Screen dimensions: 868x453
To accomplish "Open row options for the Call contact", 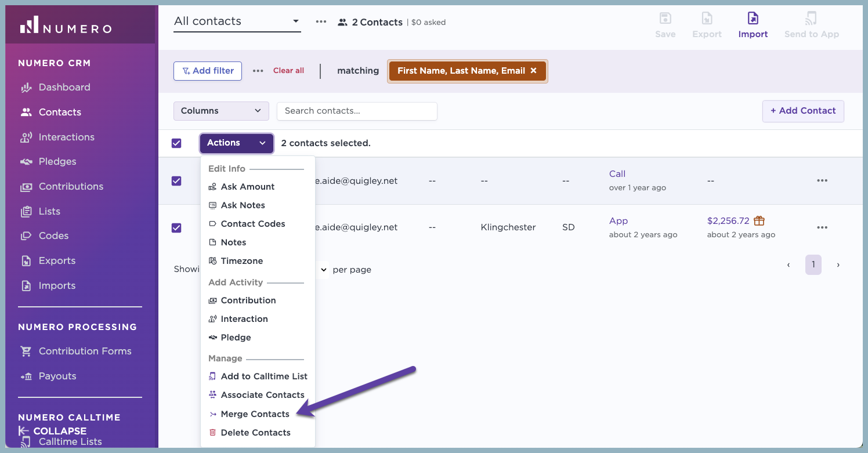I will [822, 181].
